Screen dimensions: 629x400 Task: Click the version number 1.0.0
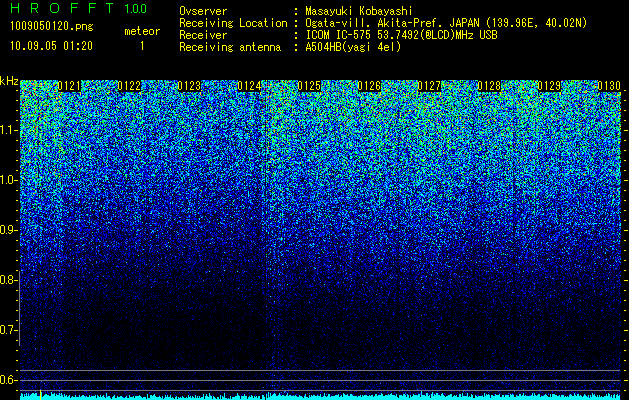[x=136, y=8]
